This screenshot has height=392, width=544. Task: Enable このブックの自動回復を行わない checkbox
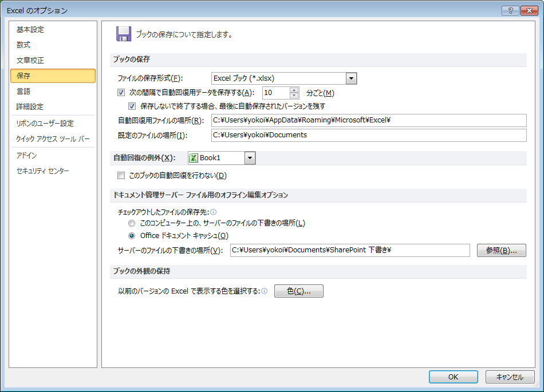click(x=121, y=176)
